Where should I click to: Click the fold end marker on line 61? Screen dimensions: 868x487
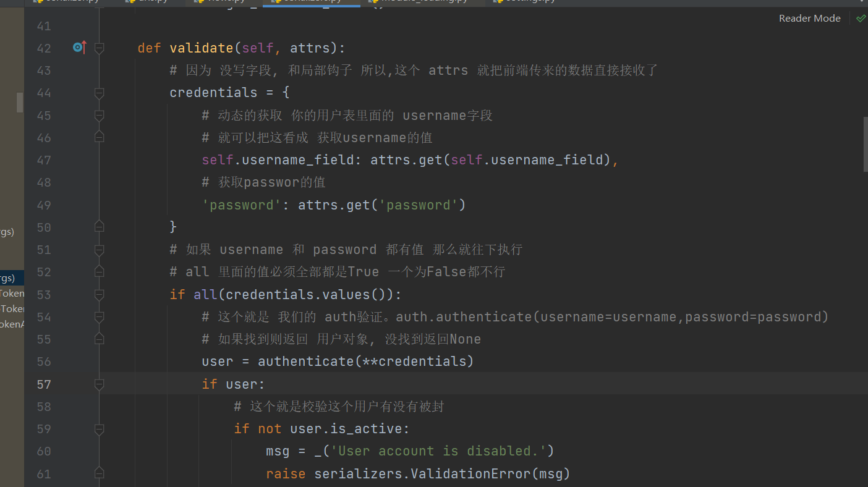point(99,473)
